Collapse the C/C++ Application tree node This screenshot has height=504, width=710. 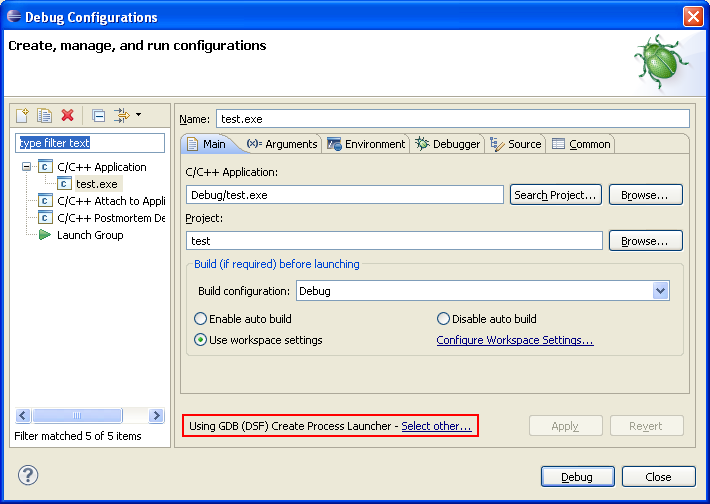(x=27, y=167)
